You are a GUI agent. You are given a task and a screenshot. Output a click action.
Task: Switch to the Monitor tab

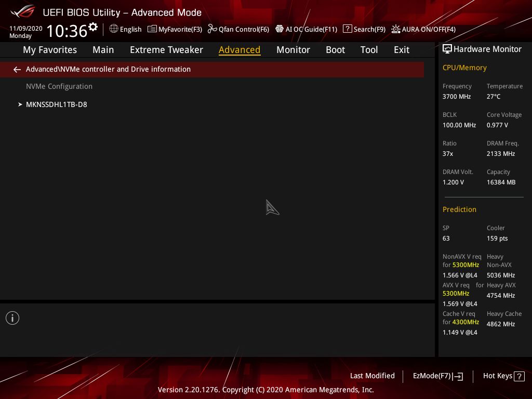point(293,50)
